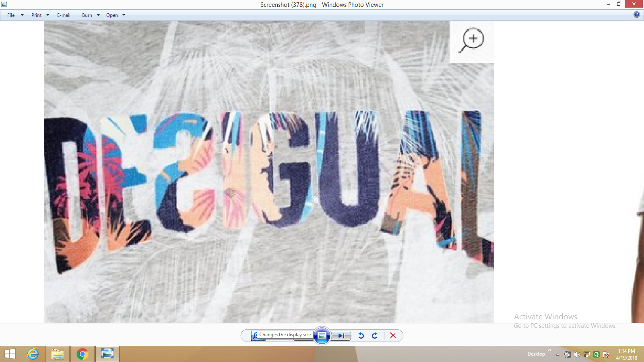Screen dimensions: 644x362
Task: Start the slide show with the center button
Action: [x=322, y=335]
